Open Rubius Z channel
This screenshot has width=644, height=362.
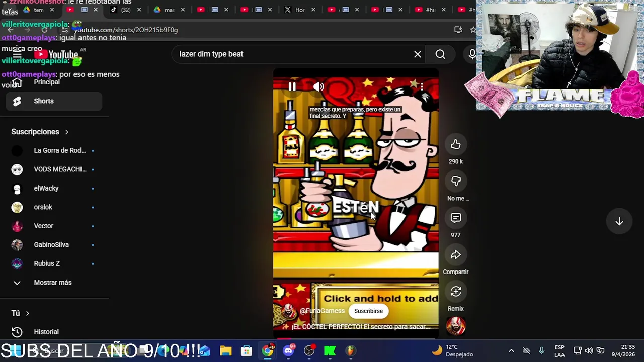54,263
